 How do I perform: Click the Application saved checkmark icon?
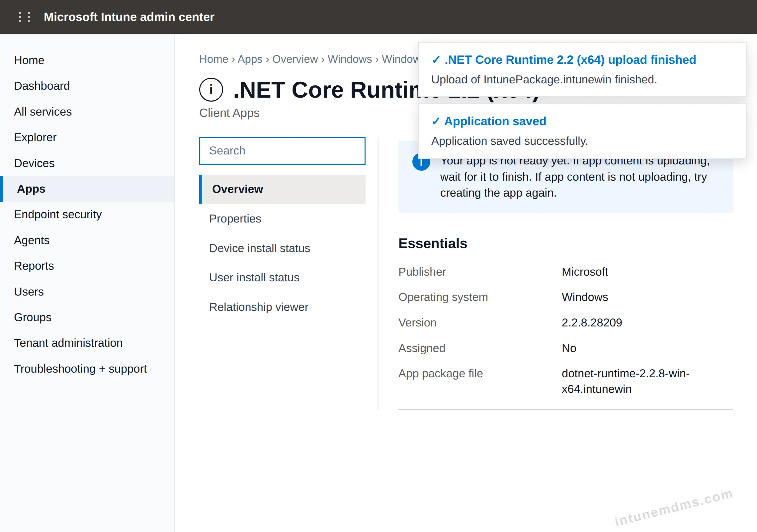tap(436, 121)
